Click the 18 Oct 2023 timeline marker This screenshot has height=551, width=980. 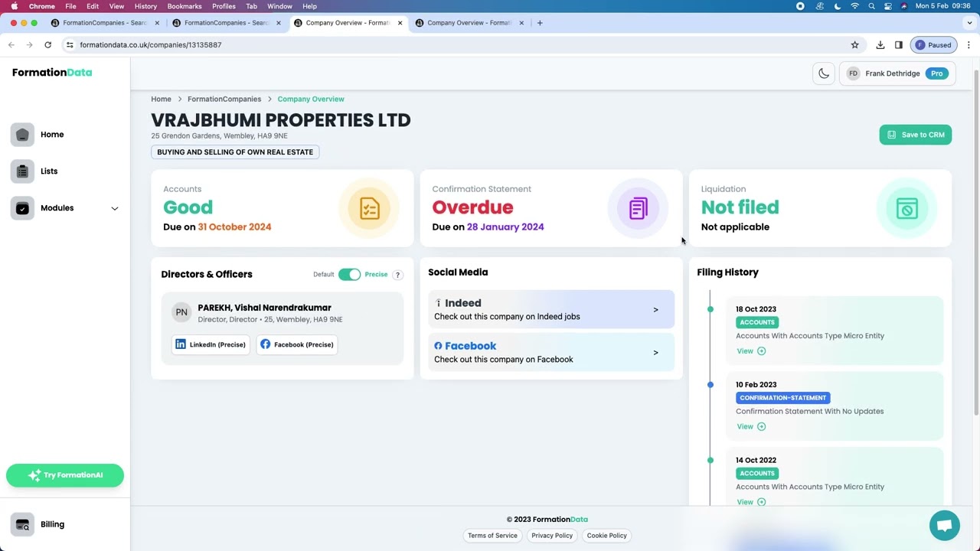point(710,309)
